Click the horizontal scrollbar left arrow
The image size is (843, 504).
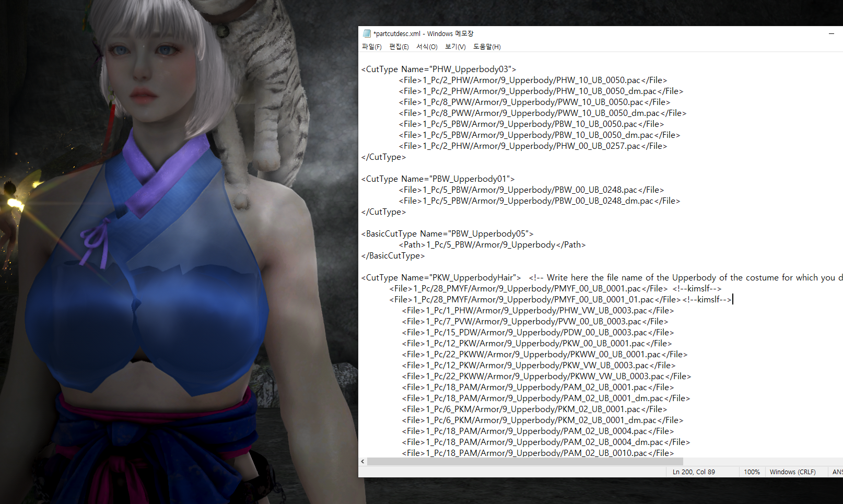tap(362, 461)
